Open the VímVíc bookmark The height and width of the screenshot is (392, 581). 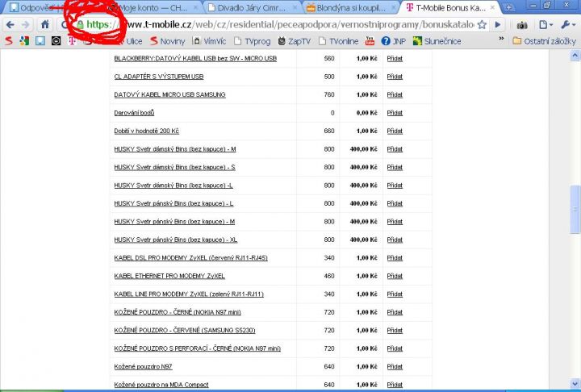pyautogui.click(x=209, y=41)
